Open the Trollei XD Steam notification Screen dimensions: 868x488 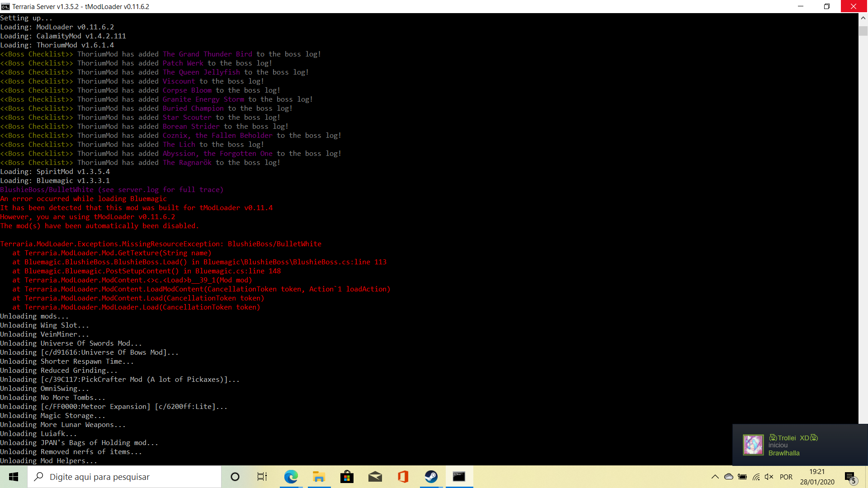(x=800, y=445)
